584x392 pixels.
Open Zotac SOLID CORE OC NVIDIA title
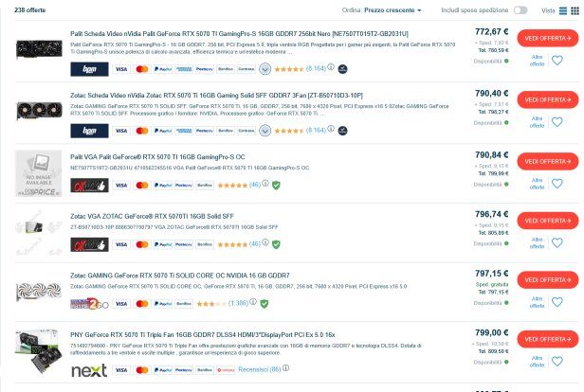click(x=180, y=276)
